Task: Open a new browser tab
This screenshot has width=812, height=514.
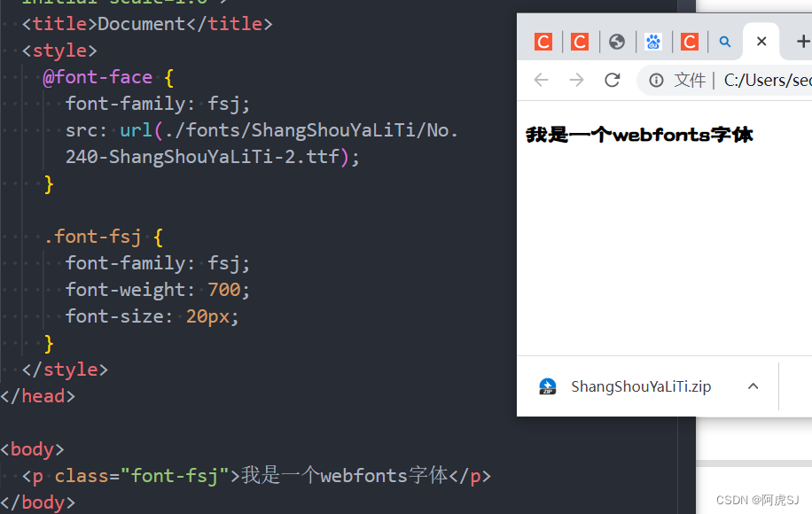Action: [x=802, y=42]
